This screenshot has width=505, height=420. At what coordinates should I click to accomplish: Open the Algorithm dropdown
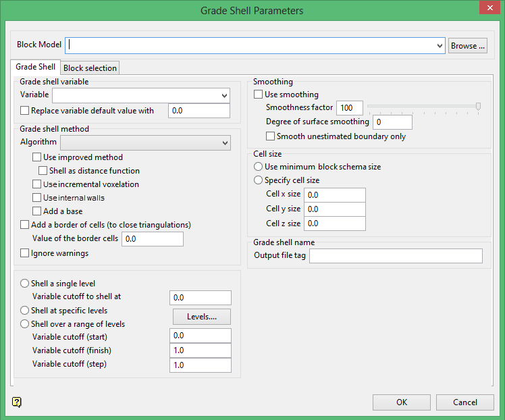pyautogui.click(x=224, y=143)
